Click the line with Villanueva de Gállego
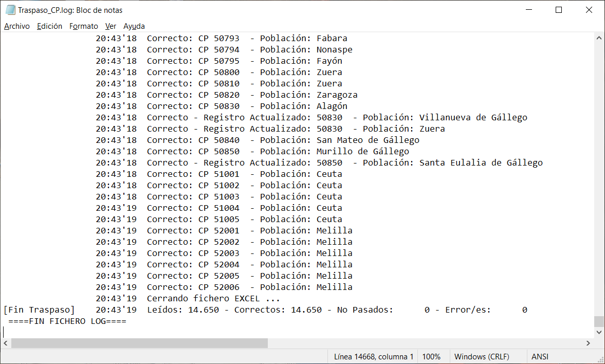The width and height of the screenshot is (605, 364). (x=311, y=117)
